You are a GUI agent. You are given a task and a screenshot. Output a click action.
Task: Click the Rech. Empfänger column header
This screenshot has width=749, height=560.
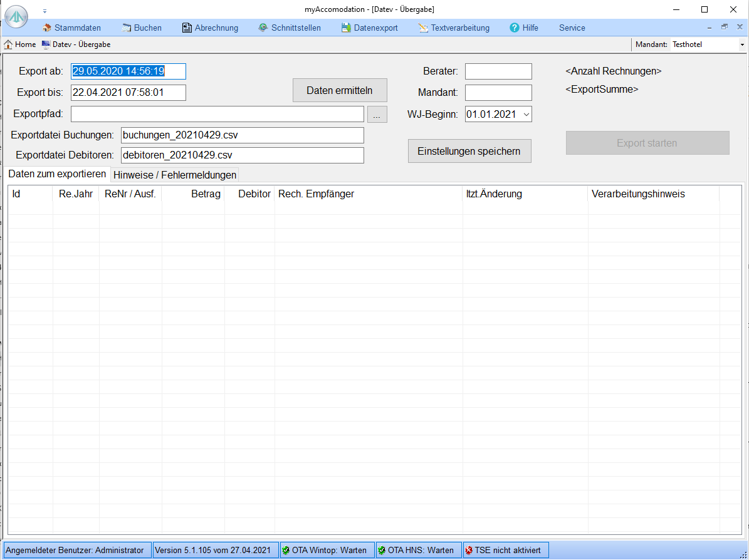tap(317, 194)
